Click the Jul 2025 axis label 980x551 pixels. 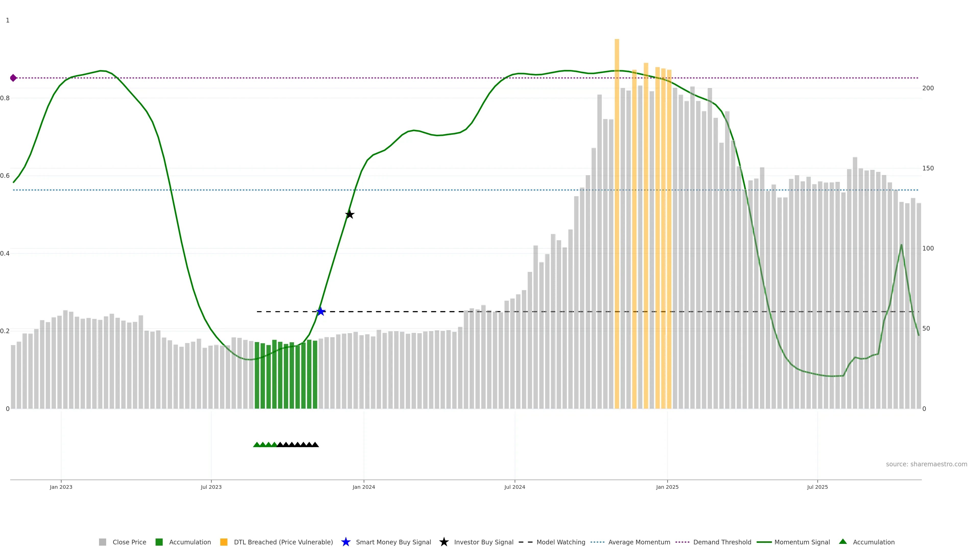817,487
